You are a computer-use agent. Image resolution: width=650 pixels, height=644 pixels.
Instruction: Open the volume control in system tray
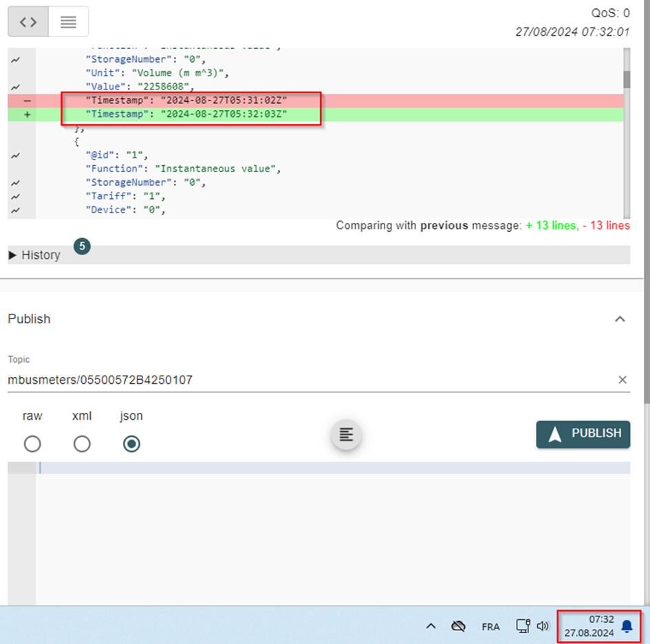point(543,626)
